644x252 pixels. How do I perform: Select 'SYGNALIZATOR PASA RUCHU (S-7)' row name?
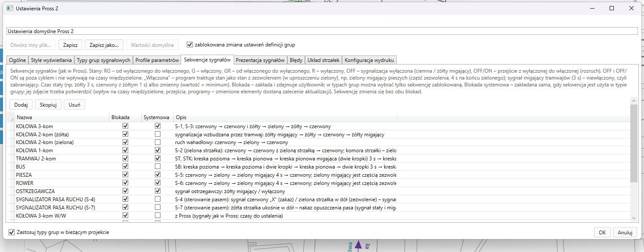click(x=55, y=207)
